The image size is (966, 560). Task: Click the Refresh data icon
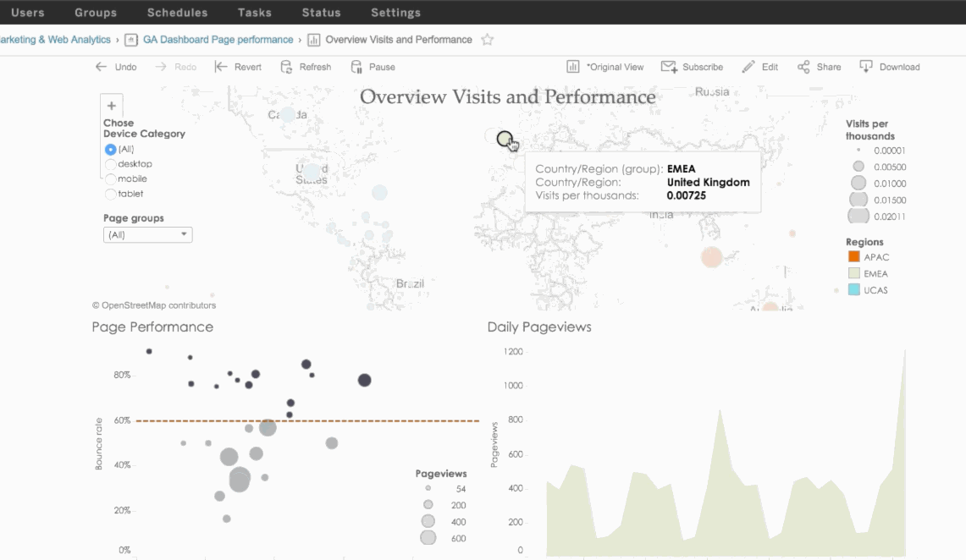286,67
